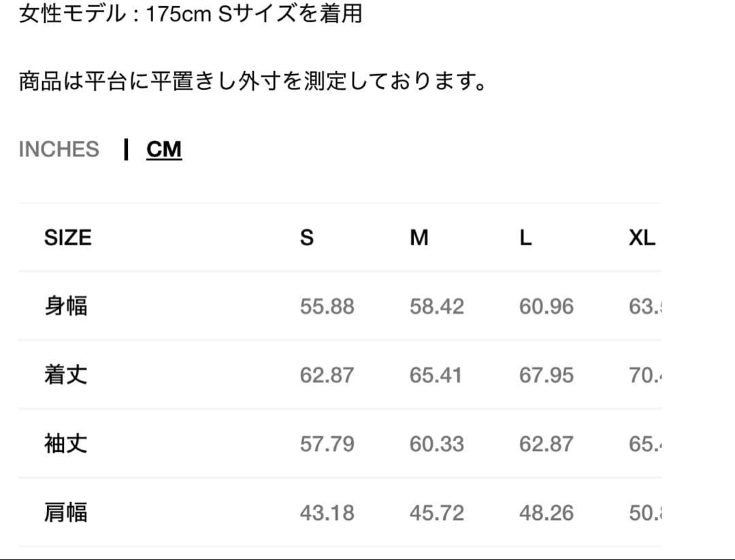Viewport: 735px width, 560px height.
Task: Click the 62.87 sleeve value for L
Action: [x=546, y=444]
